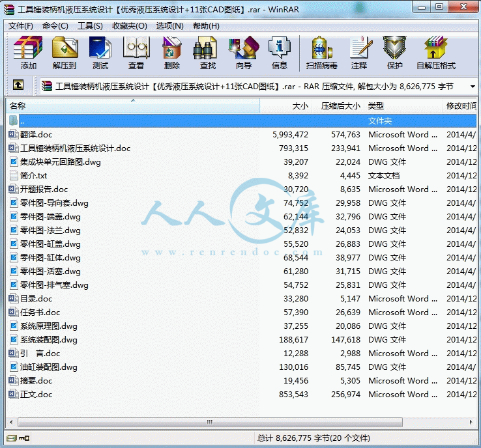Image resolution: width=481 pixels, height=448 pixels.
Task: Open the 文件(F) menu
Action: [x=20, y=26]
